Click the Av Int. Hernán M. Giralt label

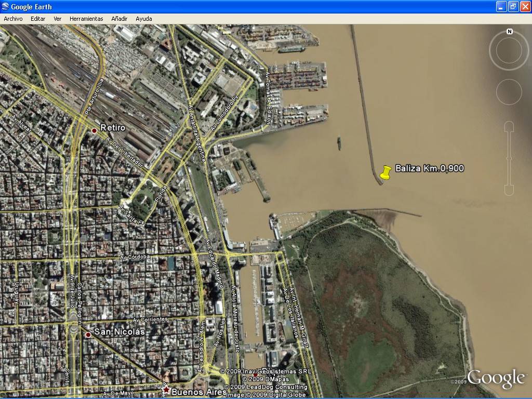pos(299,318)
